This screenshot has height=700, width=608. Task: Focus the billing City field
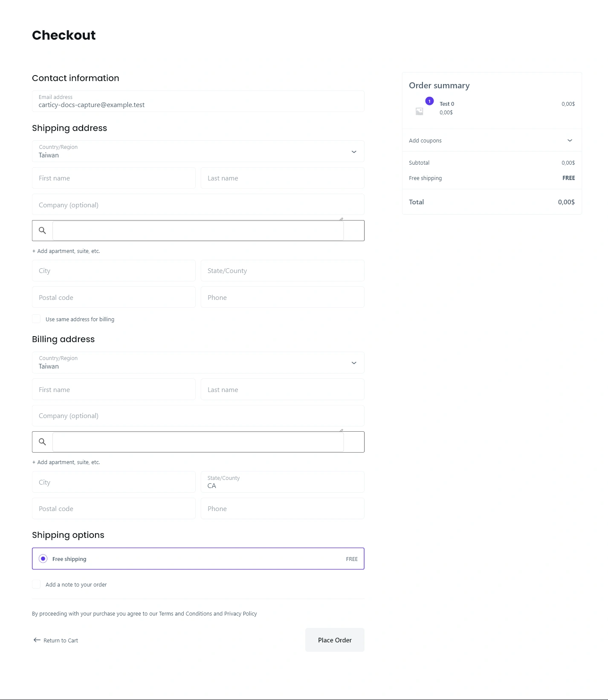pos(114,482)
